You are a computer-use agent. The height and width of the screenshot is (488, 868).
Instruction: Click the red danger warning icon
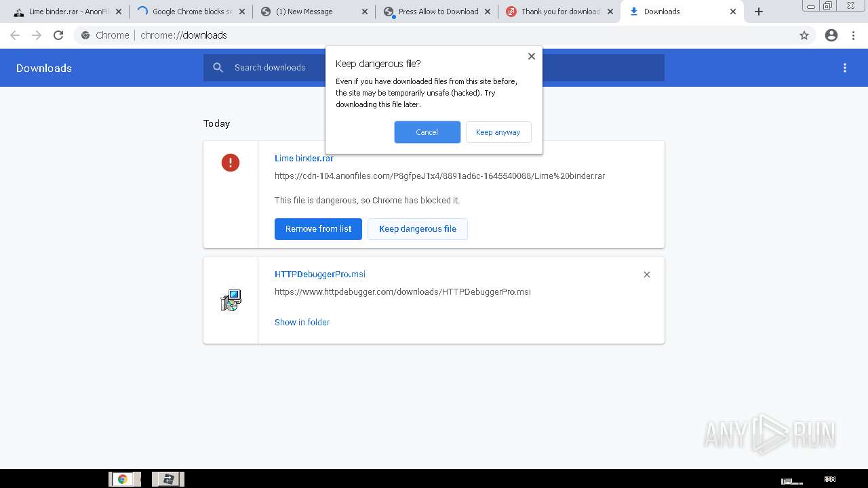click(231, 163)
